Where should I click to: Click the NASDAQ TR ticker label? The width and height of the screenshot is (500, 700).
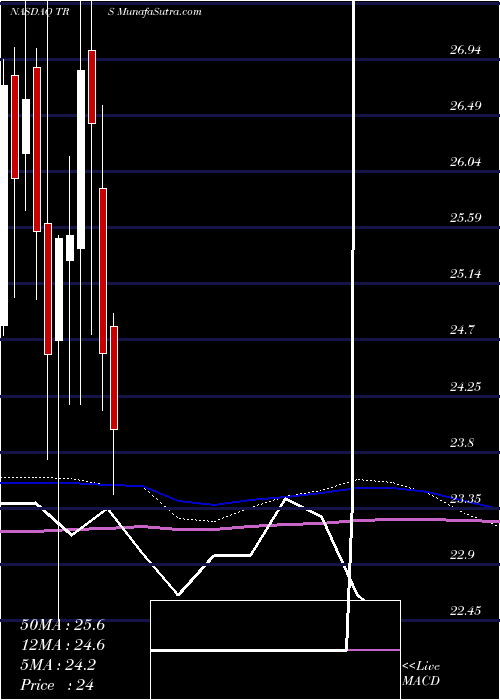coord(38,12)
